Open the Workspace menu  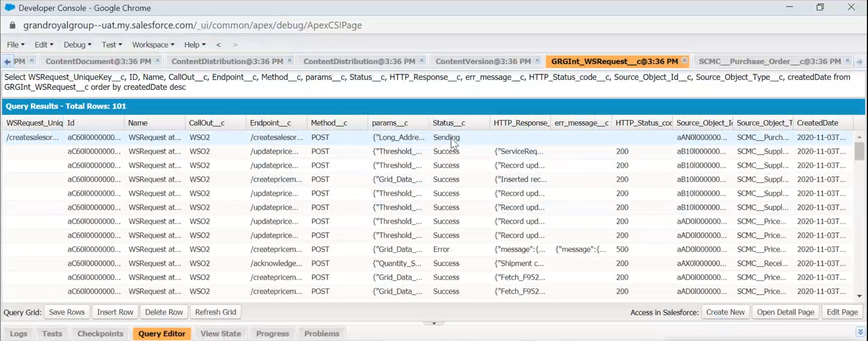pos(153,45)
